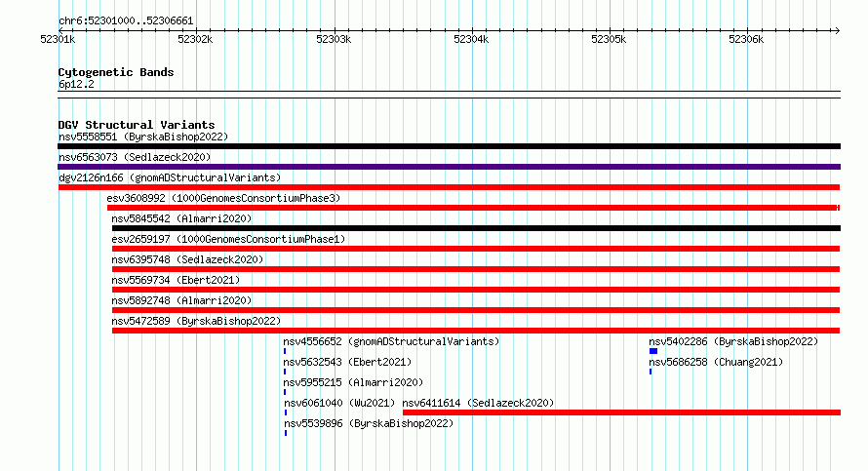Select the red esv3608992 variant bar
Screen dimensions: 868x471
coord(473,208)
